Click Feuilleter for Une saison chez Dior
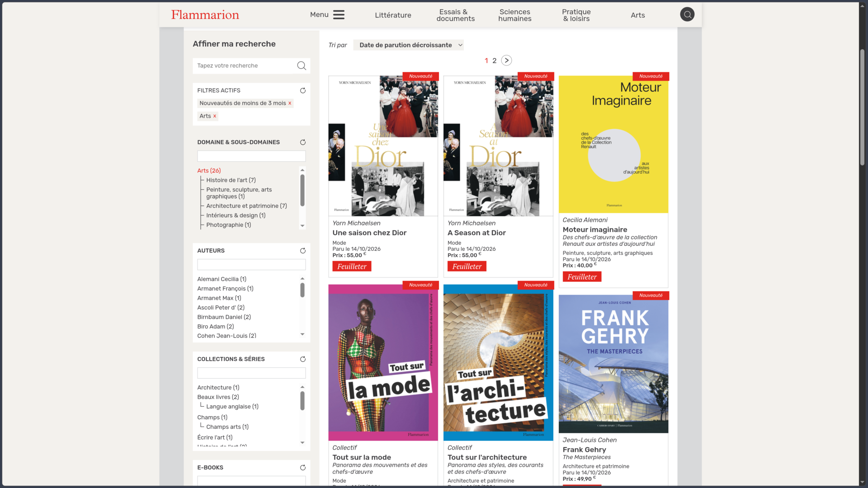The width and height of the screenshot is (868, 488). (352, 267)
